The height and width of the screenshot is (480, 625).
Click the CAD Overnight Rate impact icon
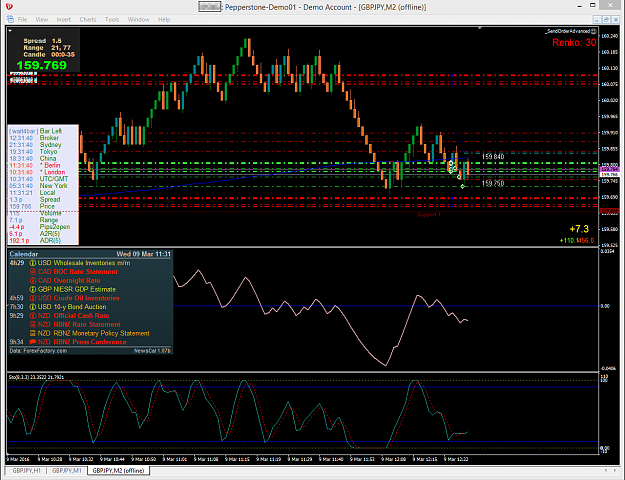click(33, 281)
